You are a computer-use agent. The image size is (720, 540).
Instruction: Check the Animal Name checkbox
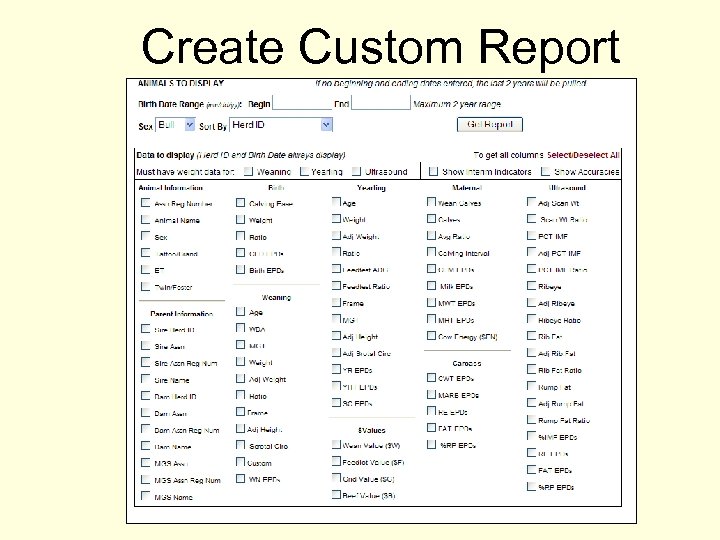click(x=146, y=219)
